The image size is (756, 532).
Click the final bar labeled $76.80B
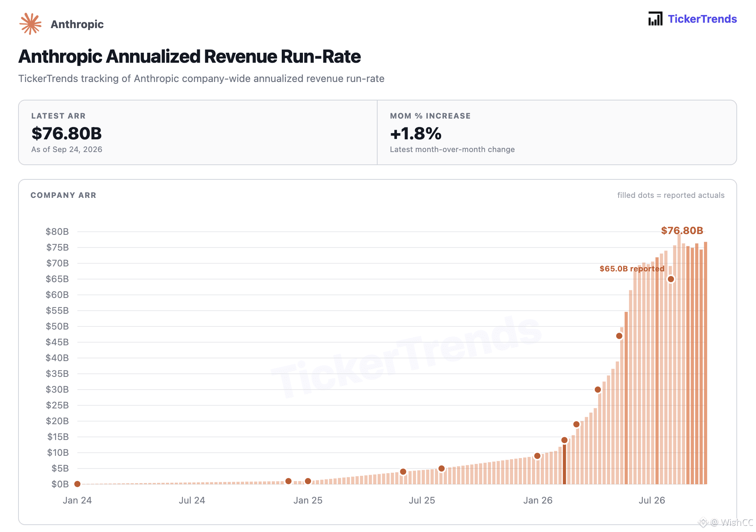click(x=706, y=363)
